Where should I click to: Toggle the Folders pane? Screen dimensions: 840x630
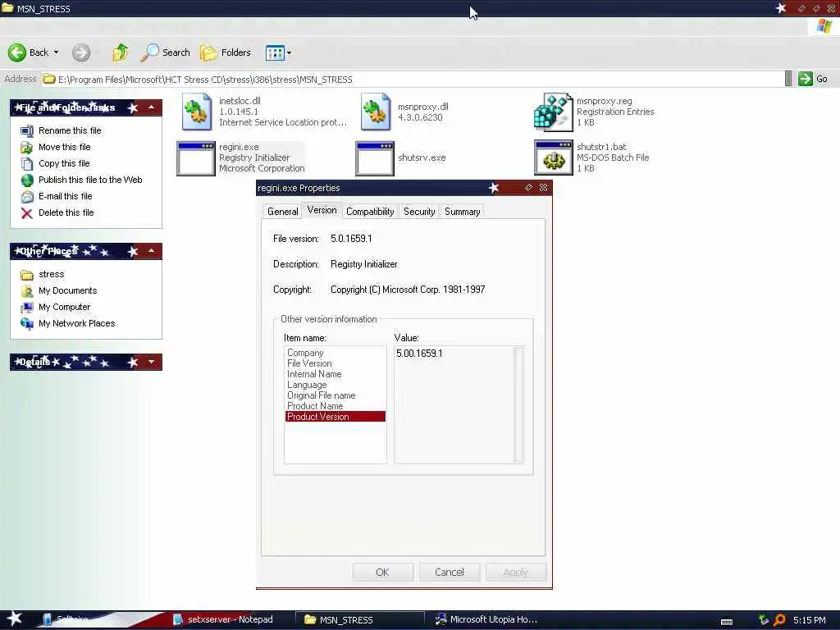click(226, 52)
